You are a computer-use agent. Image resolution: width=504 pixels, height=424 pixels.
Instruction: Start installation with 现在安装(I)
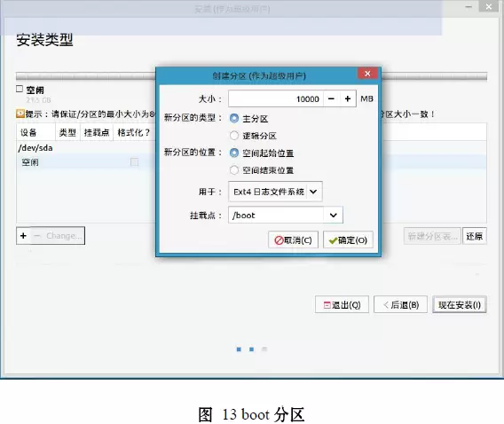tap(460, 304)
